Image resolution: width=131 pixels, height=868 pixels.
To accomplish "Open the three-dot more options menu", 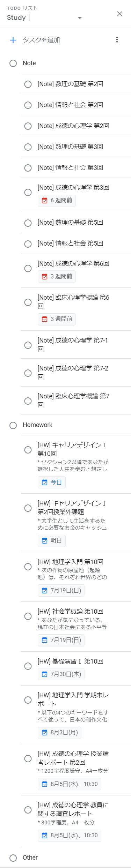I will [x=117, y=40].
